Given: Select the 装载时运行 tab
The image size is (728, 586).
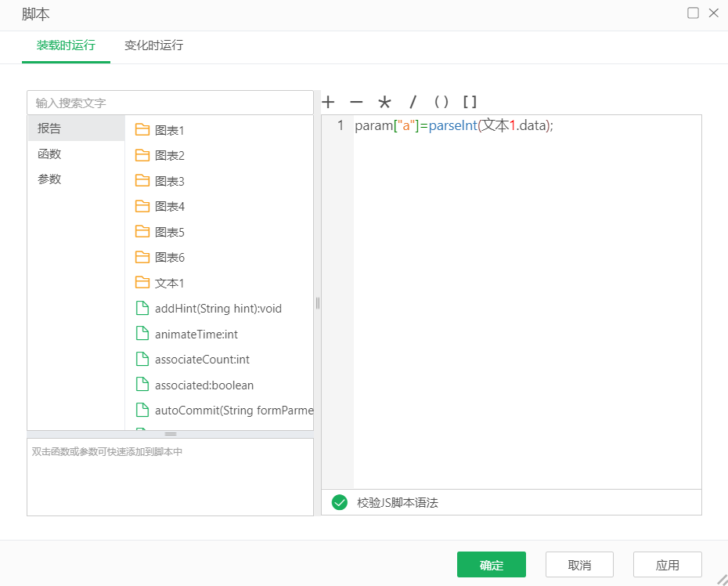Looking at the screenshot, I should [x=66, y=45].
